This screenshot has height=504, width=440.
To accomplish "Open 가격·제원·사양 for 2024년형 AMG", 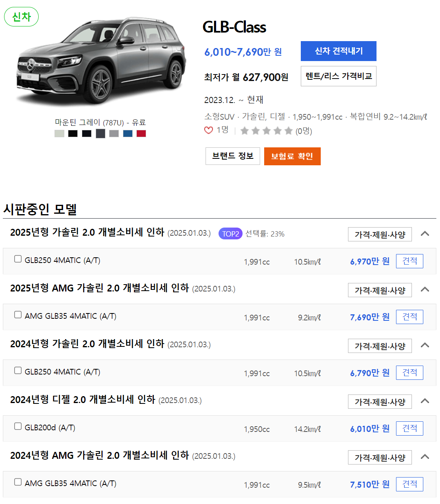I will 380,458.
